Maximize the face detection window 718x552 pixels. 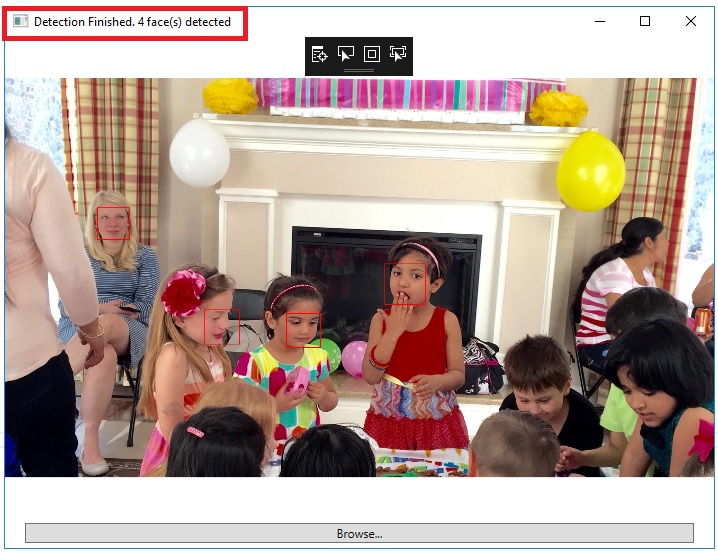click(645, 21)
